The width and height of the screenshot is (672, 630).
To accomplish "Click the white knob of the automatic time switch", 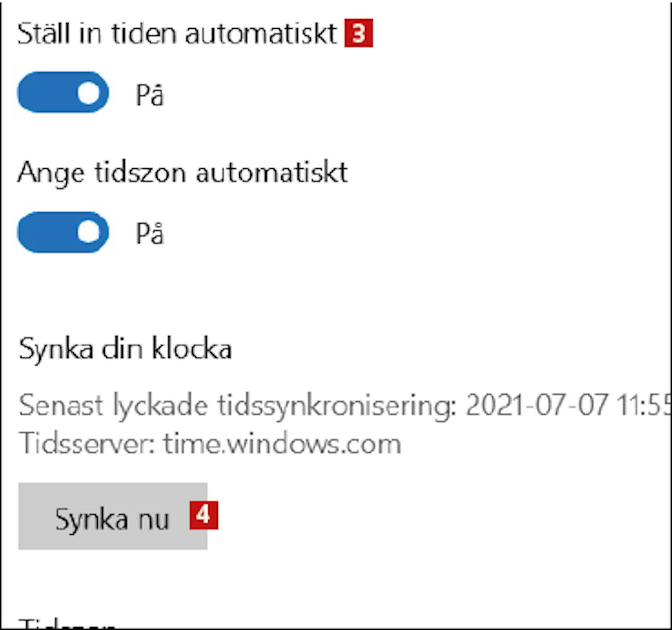I will 89,93.
